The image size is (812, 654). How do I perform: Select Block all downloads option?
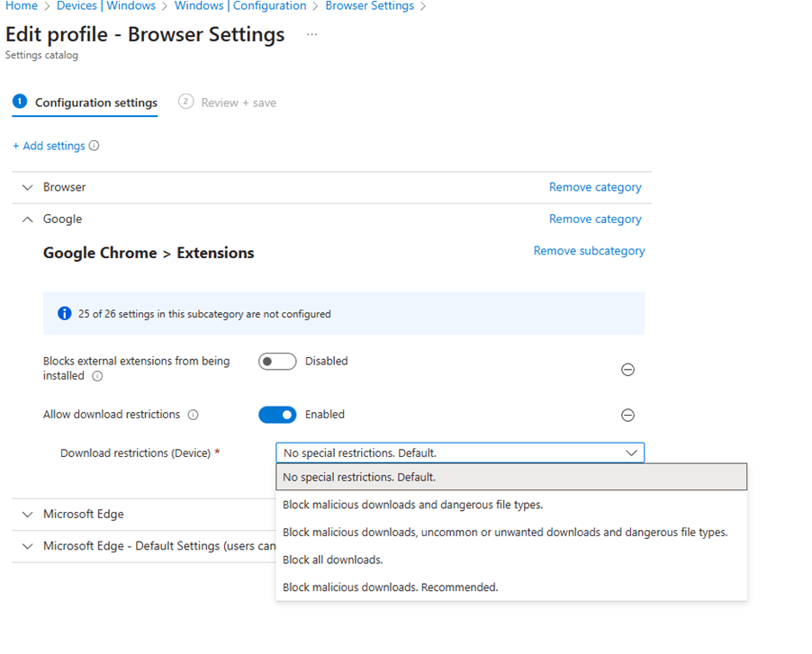[x=333, y=560]
